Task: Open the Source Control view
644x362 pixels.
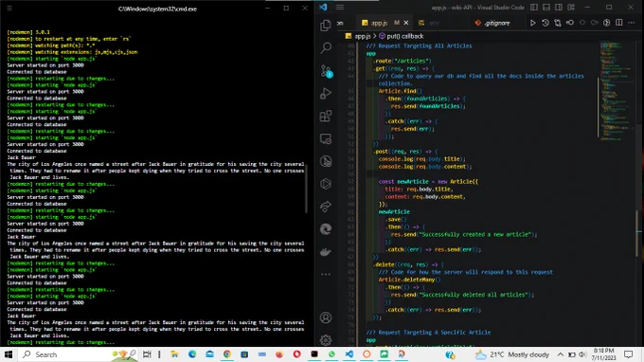Action: coord(326,71)
